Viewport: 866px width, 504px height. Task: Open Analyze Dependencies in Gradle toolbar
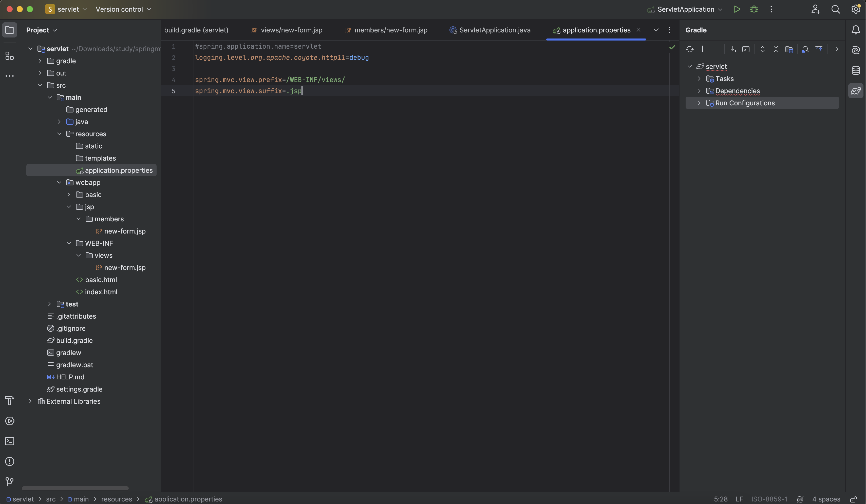805,49
